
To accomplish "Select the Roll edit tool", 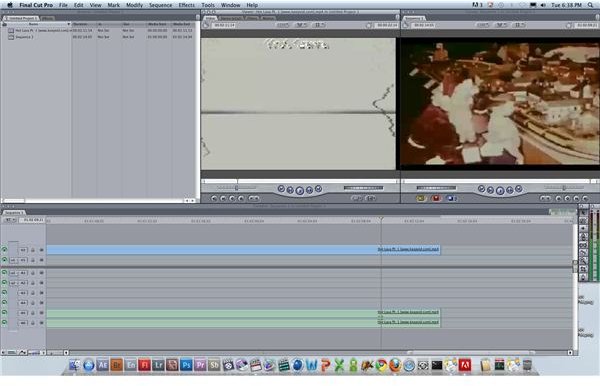I will [583, 237].
